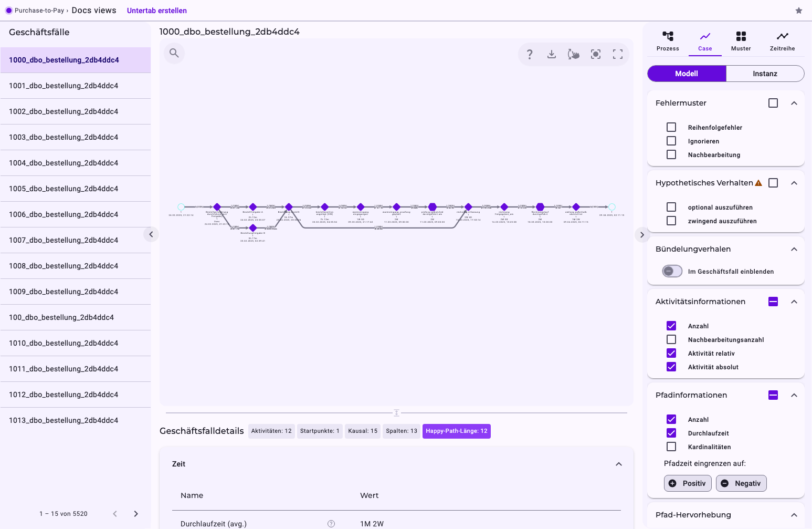Click the Untertab erstellen link
The width and height of the screenshot is (812, 529).
157,11
